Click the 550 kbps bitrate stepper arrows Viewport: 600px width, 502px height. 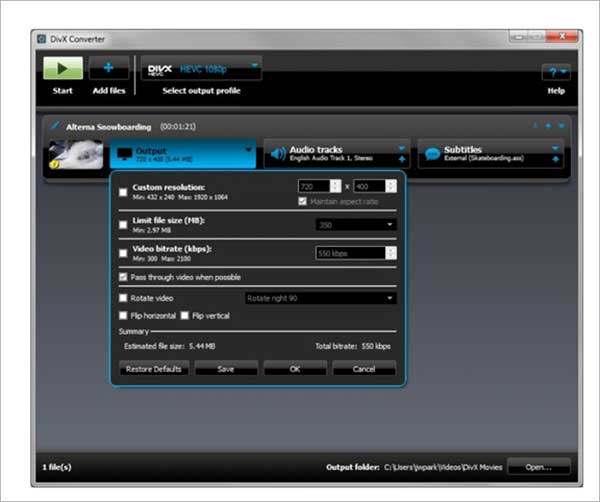pos(391,253)
